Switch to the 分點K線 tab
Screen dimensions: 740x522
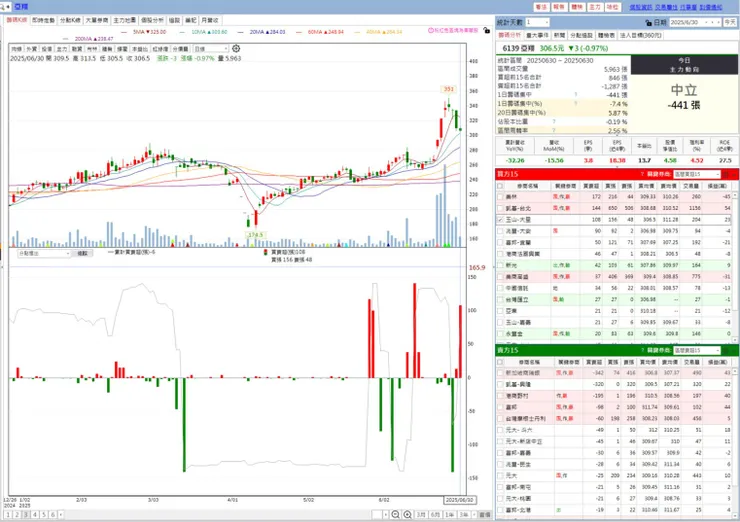click(x=70, y=20)
